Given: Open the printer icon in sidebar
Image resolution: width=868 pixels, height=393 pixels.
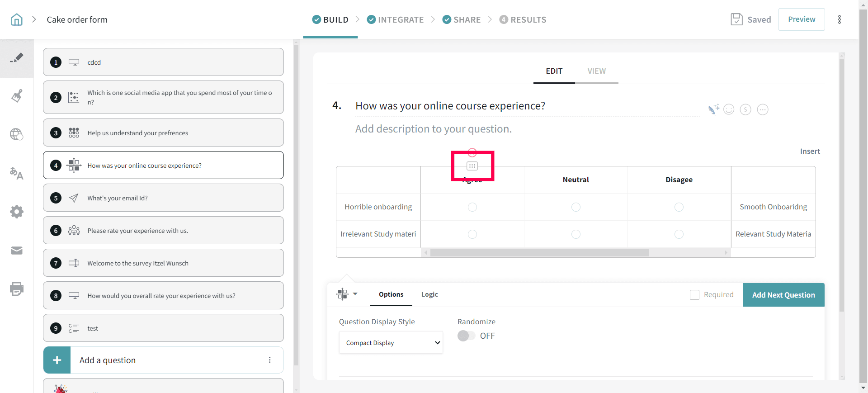Looking at the screenshot, I should click(x=17, y=289).
